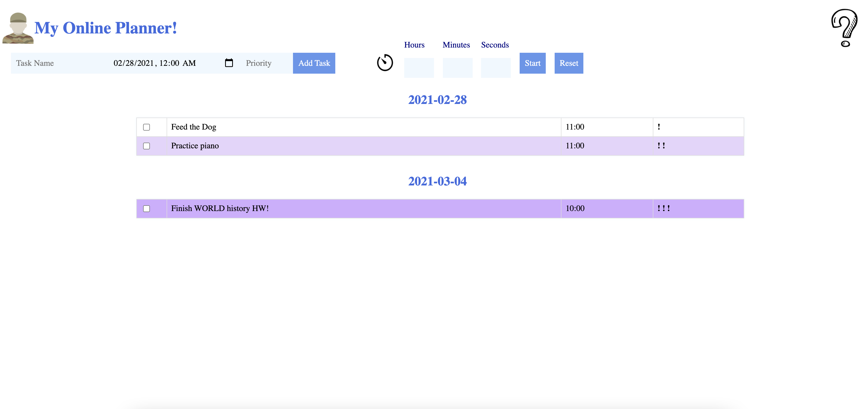Viewport: 868px width, 409px height.
Task: Check off the Feed the Dog task
Action: pyautogui.click(x=146, y=127)
